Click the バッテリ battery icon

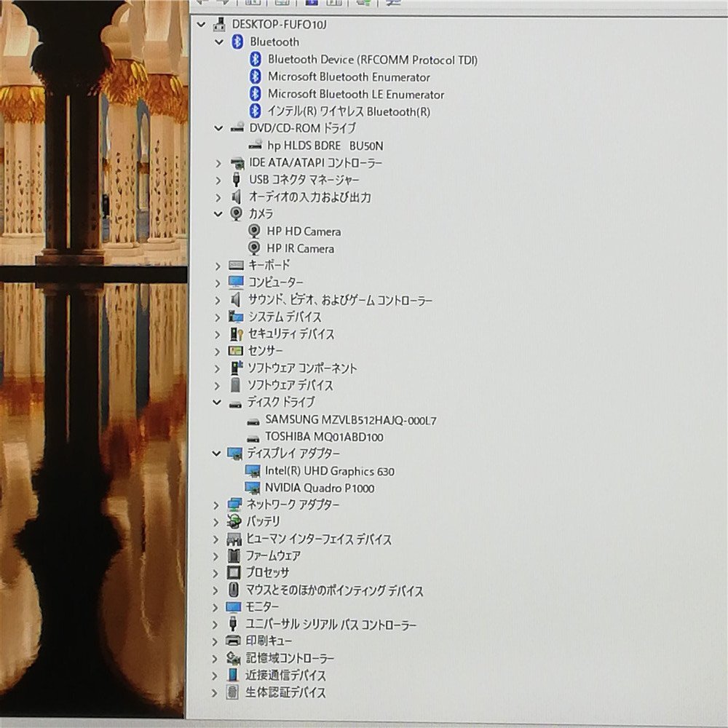tap(234, 521)
